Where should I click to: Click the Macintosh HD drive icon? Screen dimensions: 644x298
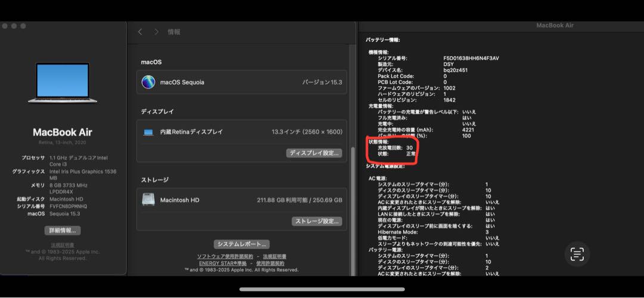click(x=148, y=199)
